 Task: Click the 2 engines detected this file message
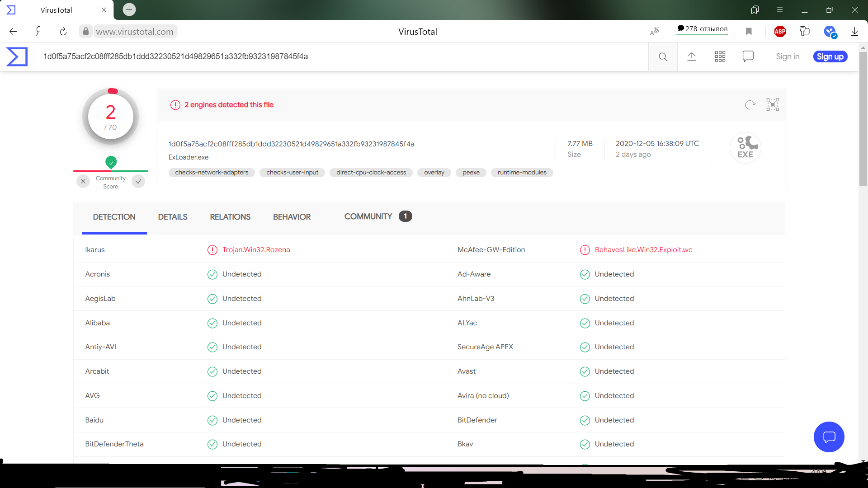[229, 105]
